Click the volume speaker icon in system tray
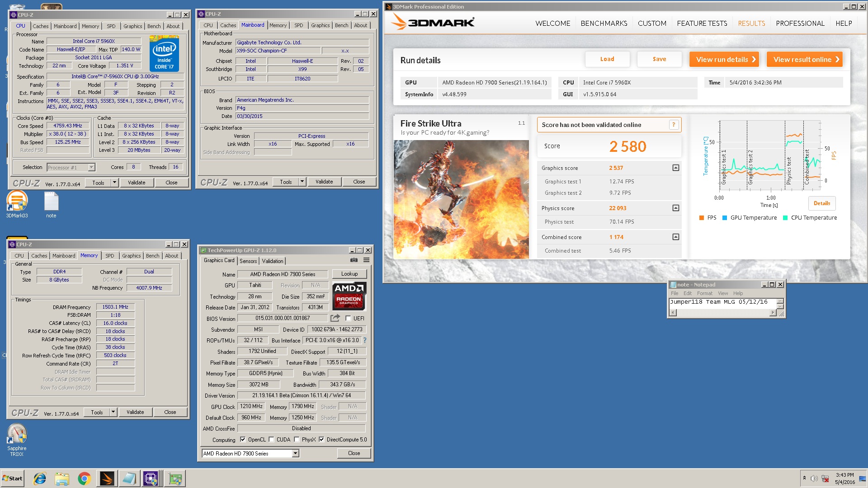 click(814, 479)
